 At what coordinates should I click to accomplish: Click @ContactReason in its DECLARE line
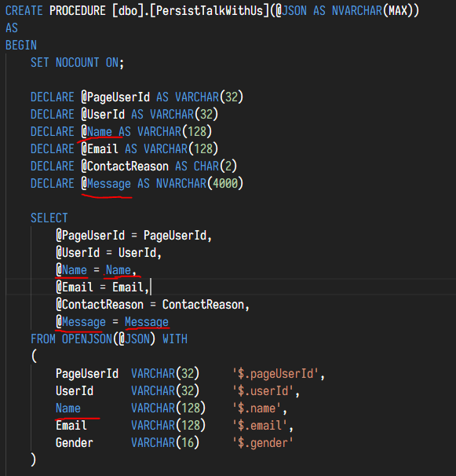125,166
